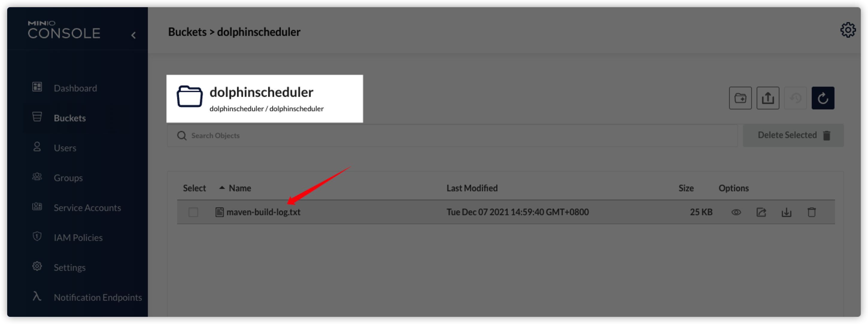Delete maven-build-log.txt with trash icon
The height and width of the screenshot is (324, 868).
click(x=811, y=212)
